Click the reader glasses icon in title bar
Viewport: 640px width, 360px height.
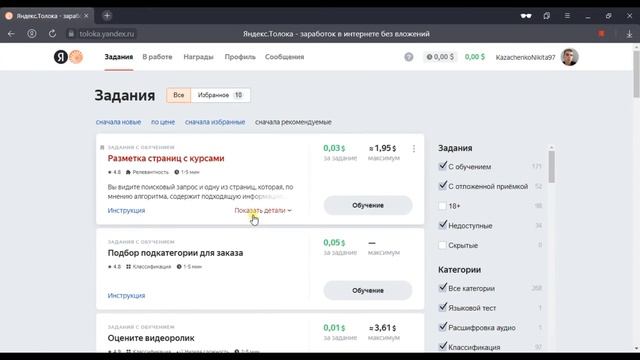(526, 16)
